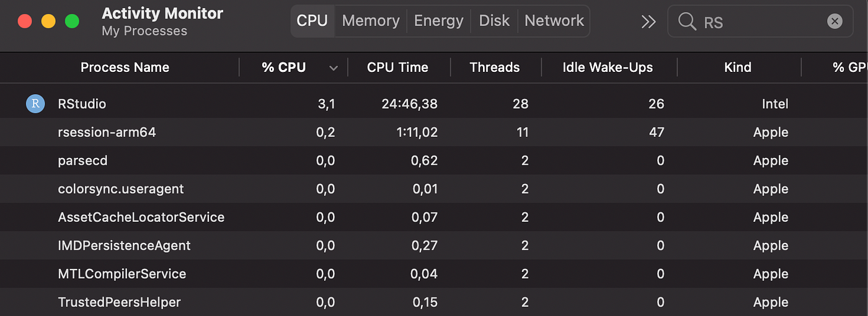Toggle sort order arrow on % CPU
This screenshot has height=316, width=868.
point(334,68)
